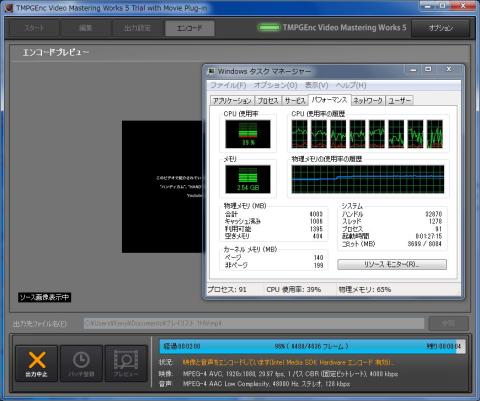The height and width of the screenshot is (401, 480).
Task: Open the オプション button
Action: pyautogui.click(x=441, y=28)
